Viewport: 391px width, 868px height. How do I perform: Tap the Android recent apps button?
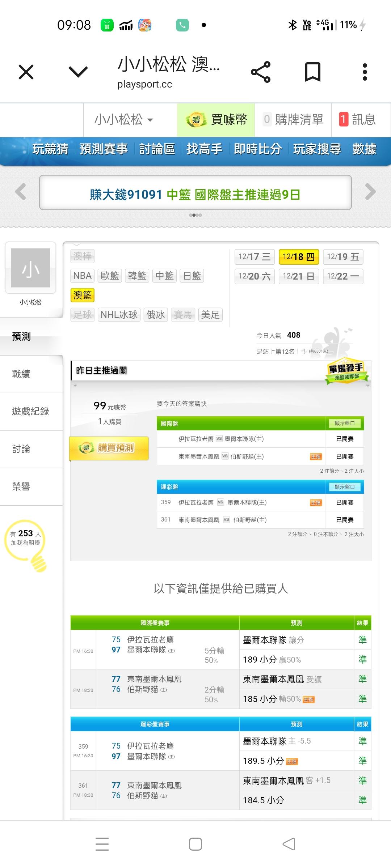coord(102,844)
